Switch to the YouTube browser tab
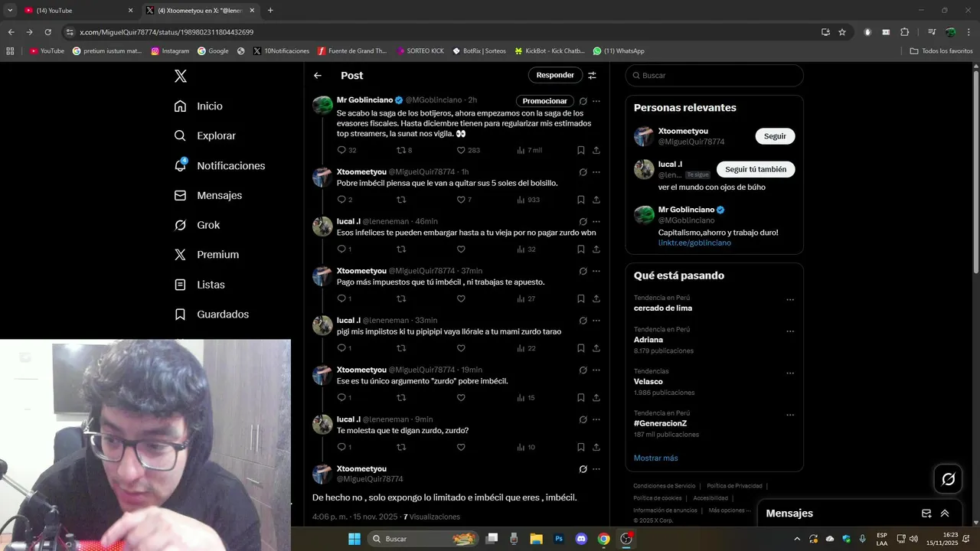Viewport: 980px width, 551px height. pos(77,10)
